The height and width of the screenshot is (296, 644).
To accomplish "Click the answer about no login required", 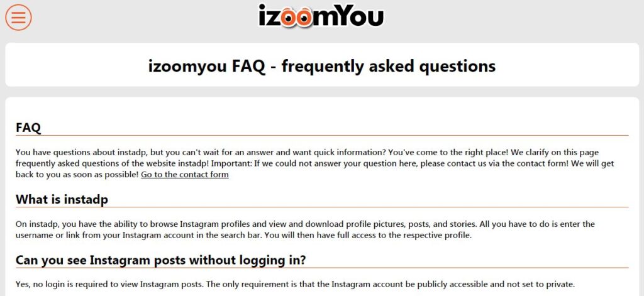I will coord(295,283).
